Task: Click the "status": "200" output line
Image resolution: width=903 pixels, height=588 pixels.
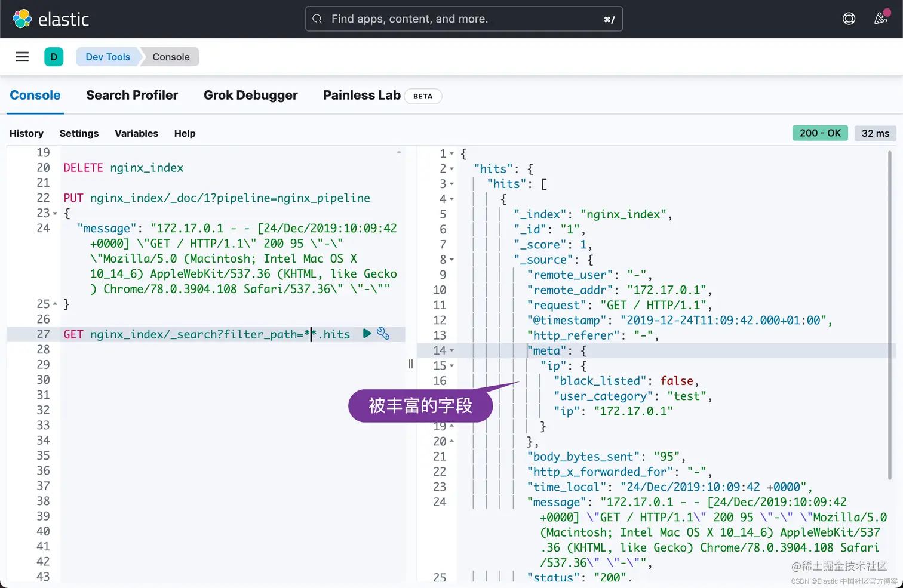Action: (580, 577)
